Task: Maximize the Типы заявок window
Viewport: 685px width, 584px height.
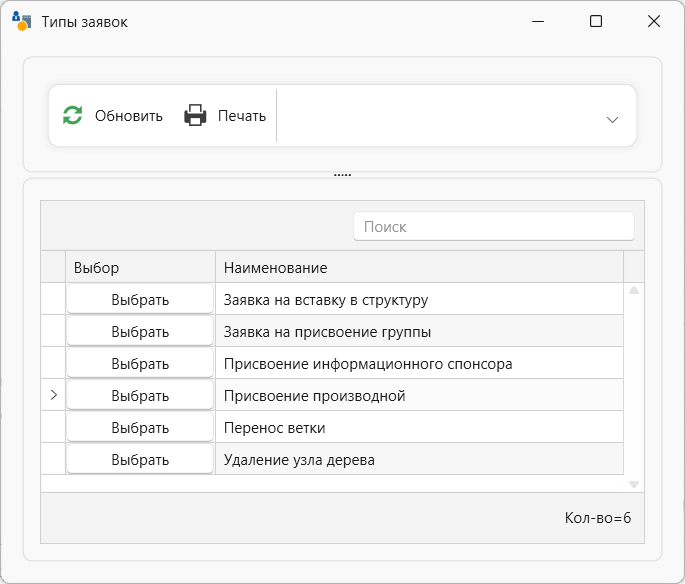Action: 596,21
